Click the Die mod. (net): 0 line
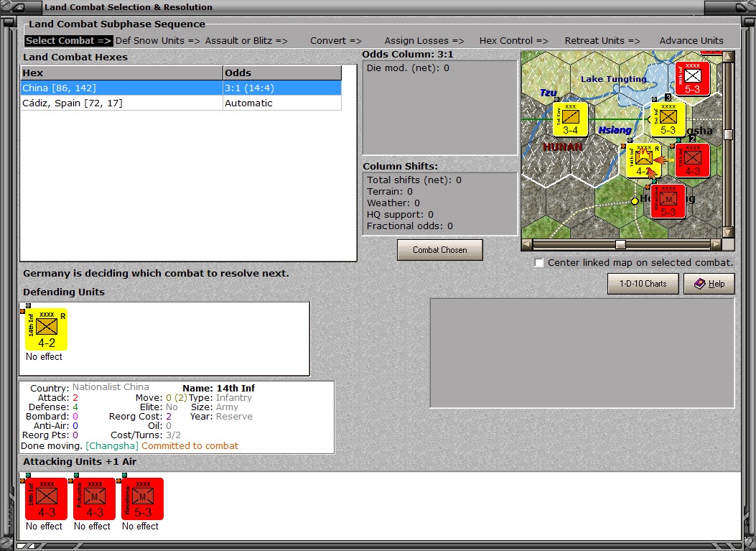 pos(408,68)
